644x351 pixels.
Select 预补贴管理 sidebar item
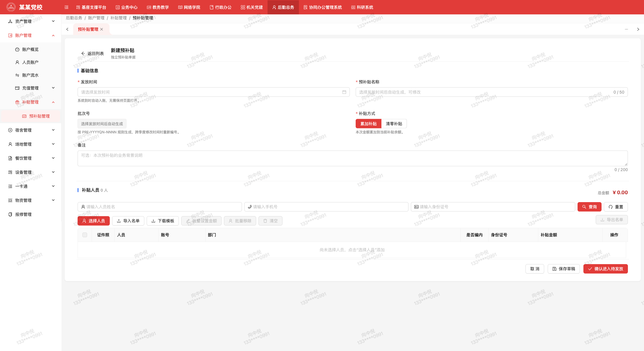[30, 116]
